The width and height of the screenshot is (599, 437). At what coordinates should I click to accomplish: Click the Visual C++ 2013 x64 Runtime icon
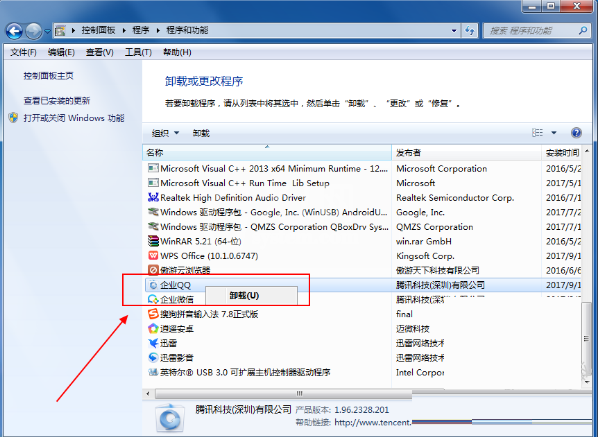click(x=153, y=168)
